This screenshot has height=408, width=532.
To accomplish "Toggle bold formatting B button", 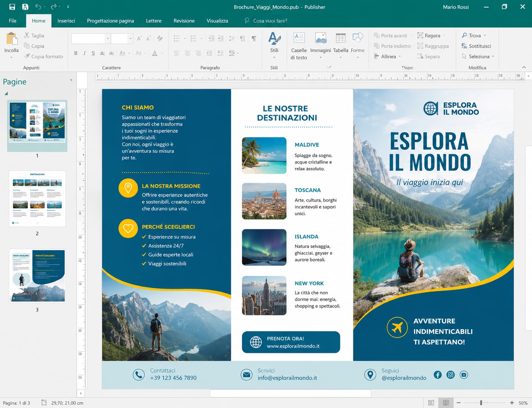I will pos(76,53).
